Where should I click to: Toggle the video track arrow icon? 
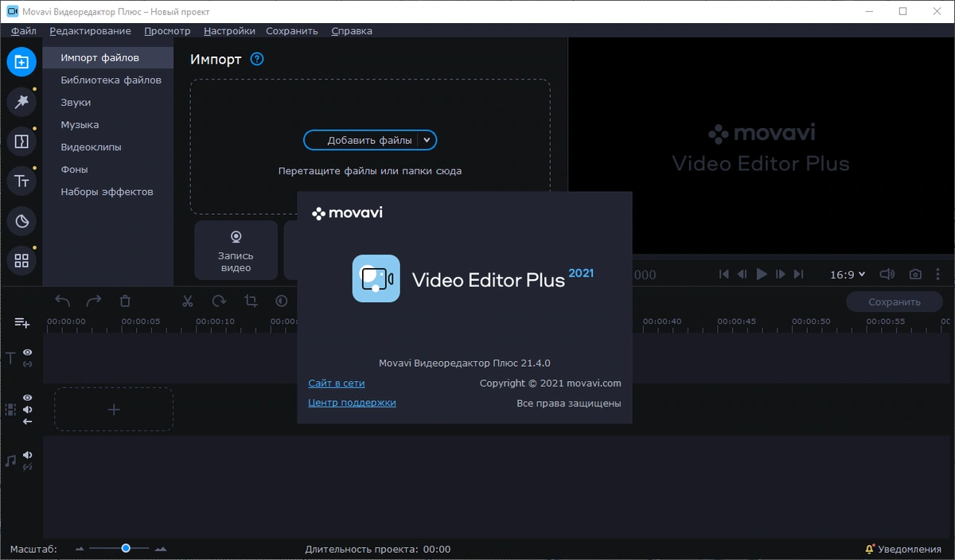[28, 422]
